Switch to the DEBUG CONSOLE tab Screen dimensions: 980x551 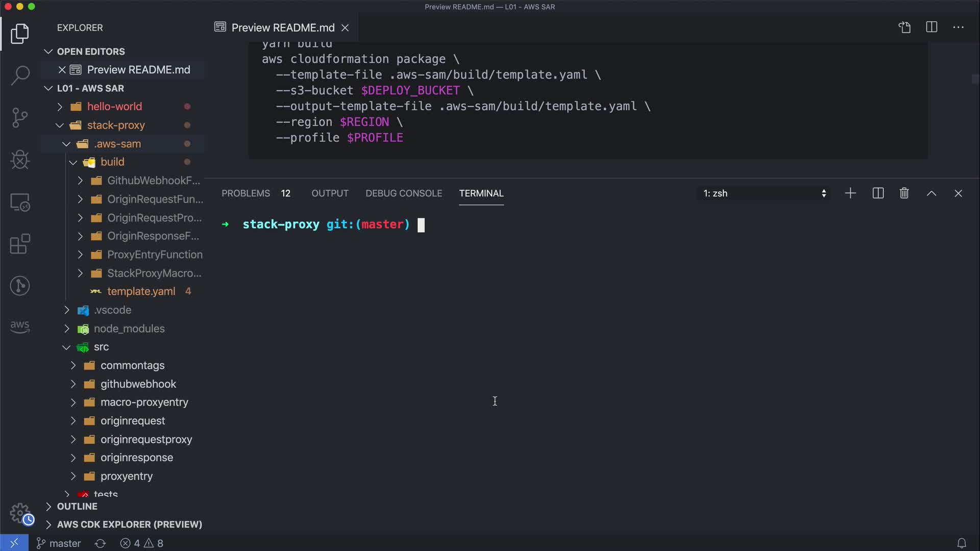pos(403,193)
